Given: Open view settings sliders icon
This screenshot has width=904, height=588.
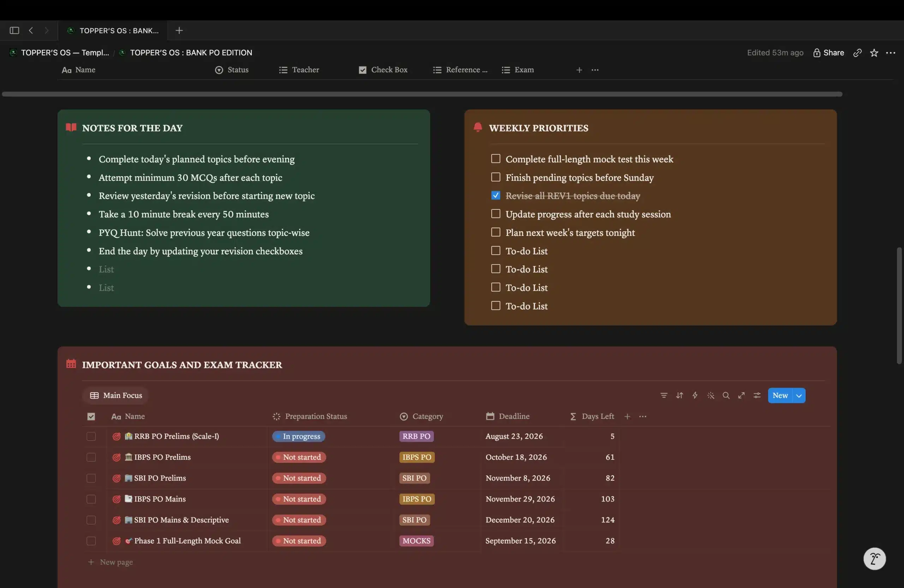Looking at the screenshot, I should pos(757,396).
